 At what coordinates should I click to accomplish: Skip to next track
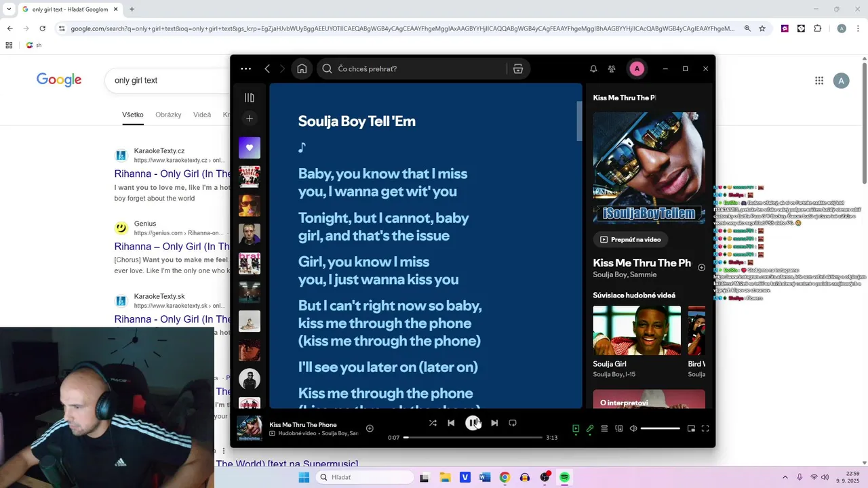click(x=494, y=423)
